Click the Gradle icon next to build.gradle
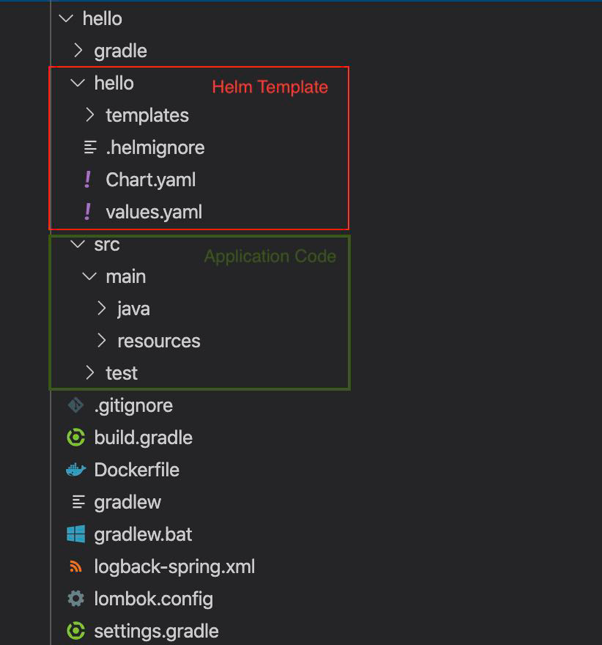The height and width of the screenshot is (645, 602). coord(76,438)
